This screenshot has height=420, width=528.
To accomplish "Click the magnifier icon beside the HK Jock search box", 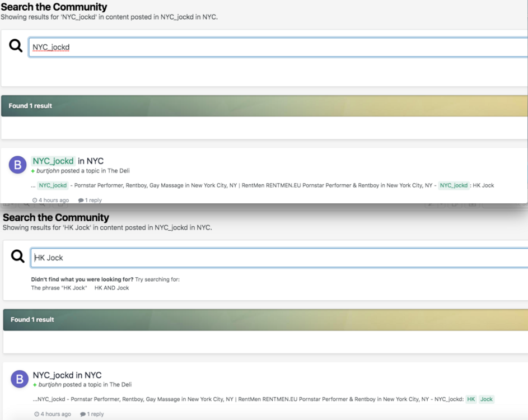I will click(x=18, y=256).
